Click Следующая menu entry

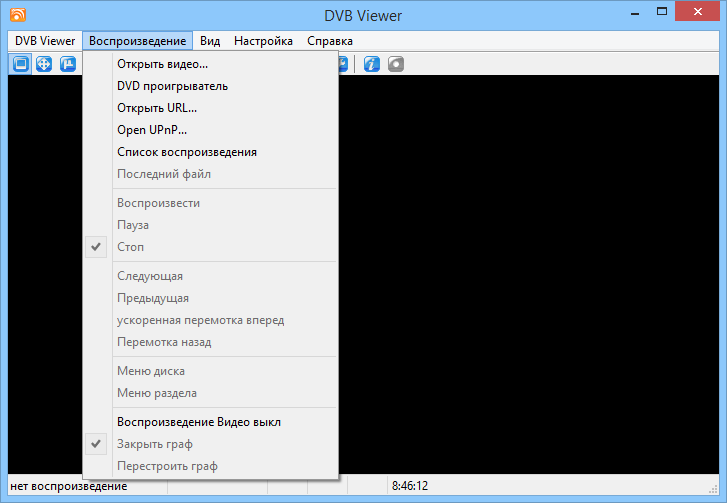pyautogui.click(x=210, y=276)
